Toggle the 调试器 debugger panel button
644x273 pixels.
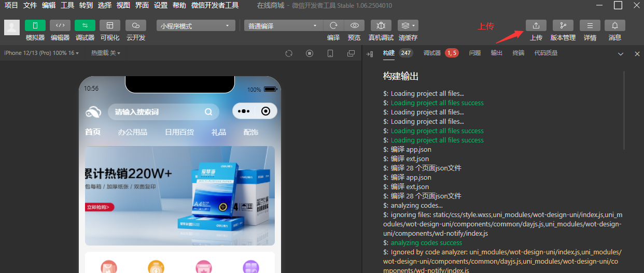point(85,25)
